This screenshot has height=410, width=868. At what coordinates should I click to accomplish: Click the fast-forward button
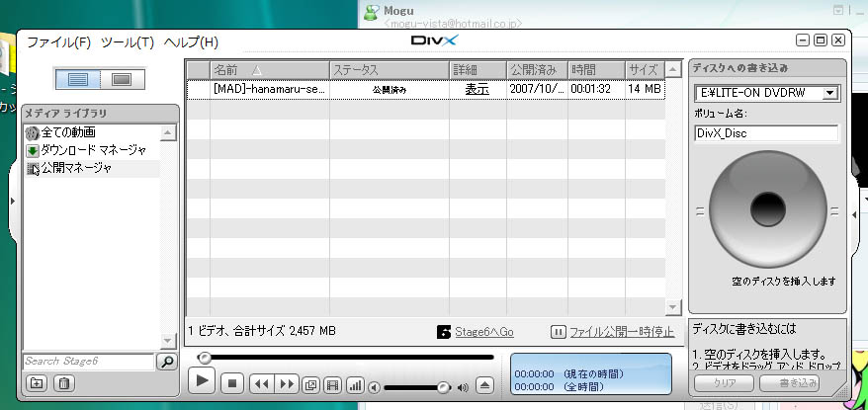tap(287, 383)
